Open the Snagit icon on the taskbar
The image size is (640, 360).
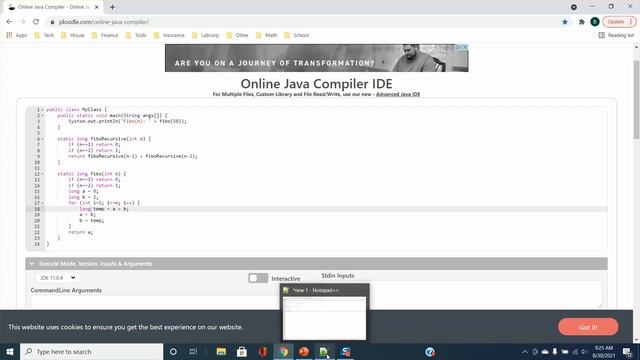tap(345, 351)
